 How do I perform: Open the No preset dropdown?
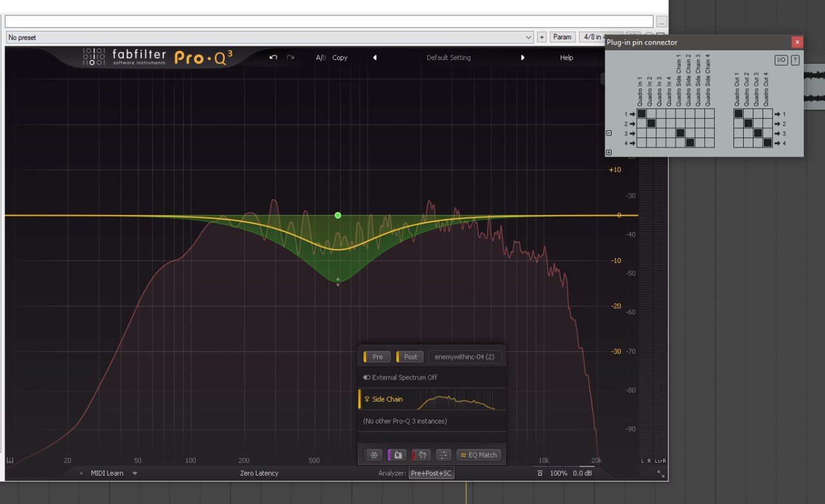[x=269, y=37]
